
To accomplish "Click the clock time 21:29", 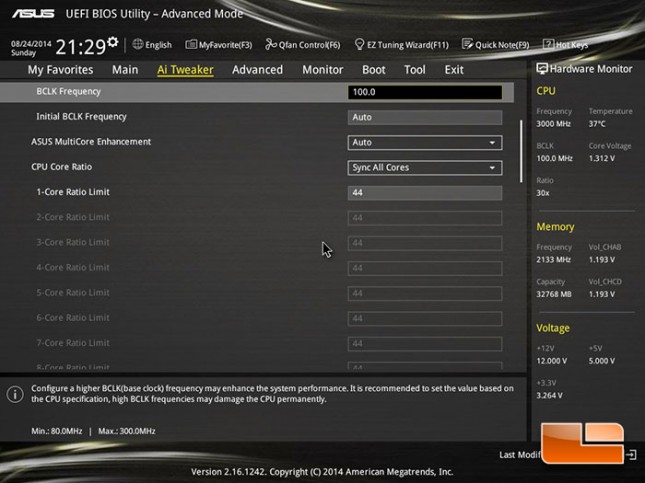I will click(x=81, y=46).
